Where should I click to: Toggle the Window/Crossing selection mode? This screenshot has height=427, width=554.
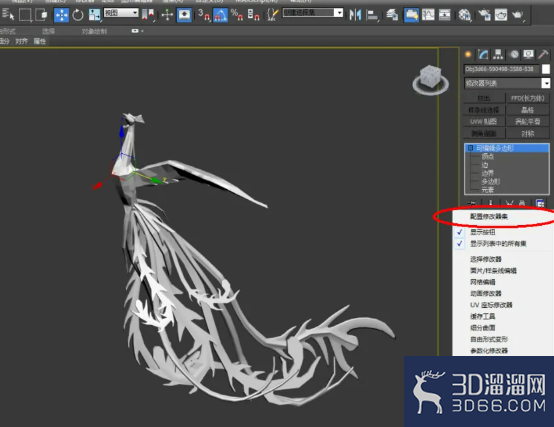(x=42, y=15)
